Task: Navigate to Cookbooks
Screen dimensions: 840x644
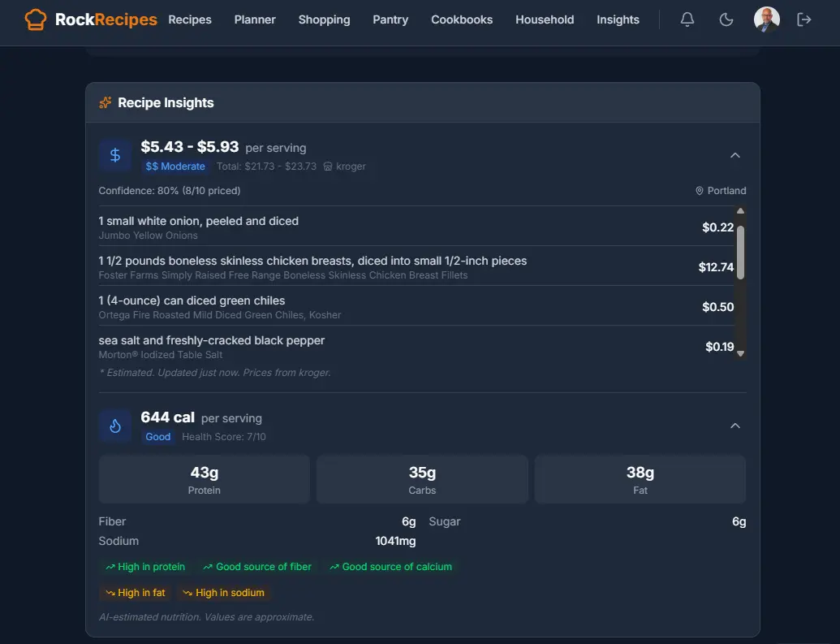Action: coord(462,19)
